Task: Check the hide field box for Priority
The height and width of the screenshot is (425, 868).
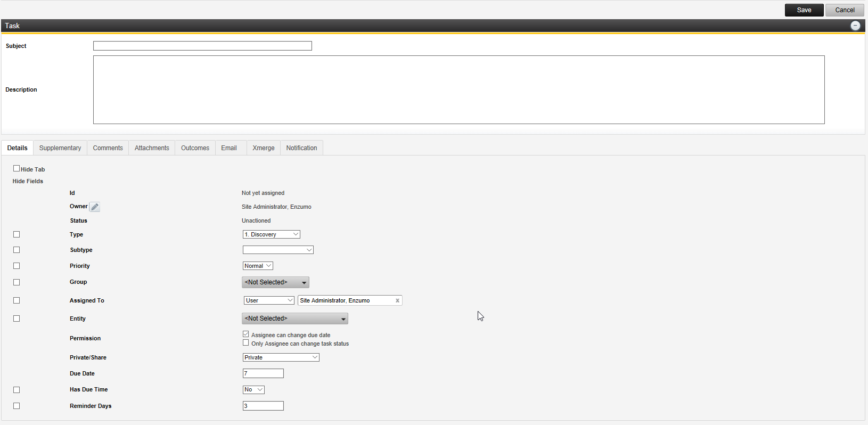Action: (x=17, y=266)
